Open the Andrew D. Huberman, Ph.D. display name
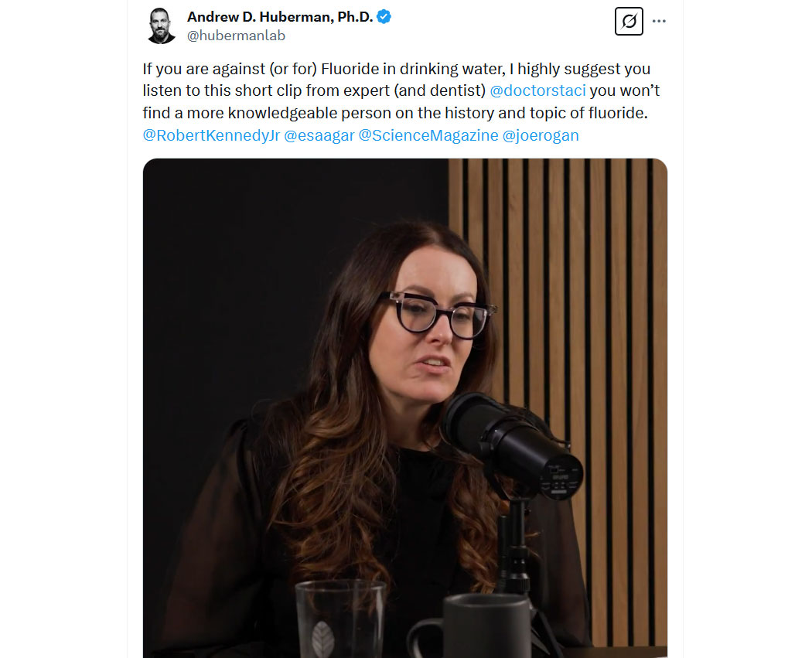812x658 pixels. (280, 16)
